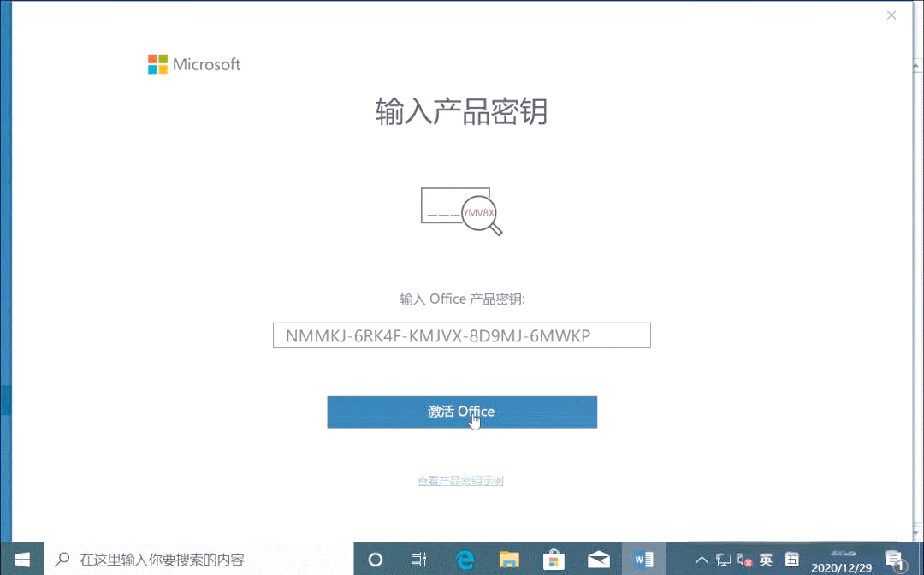Switch to Word in the taskbar
The image size is (924, 575).
point(643,559)
